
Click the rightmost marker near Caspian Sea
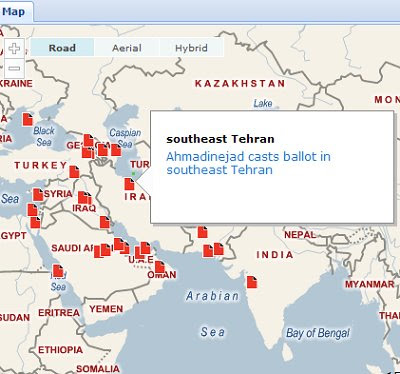pyautogui.click(x=116, y=150)
